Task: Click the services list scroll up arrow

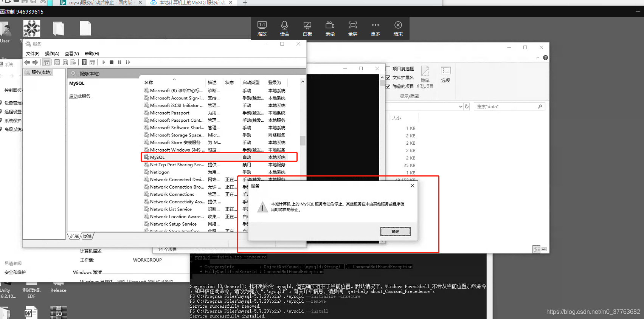Action: point(303,82)
